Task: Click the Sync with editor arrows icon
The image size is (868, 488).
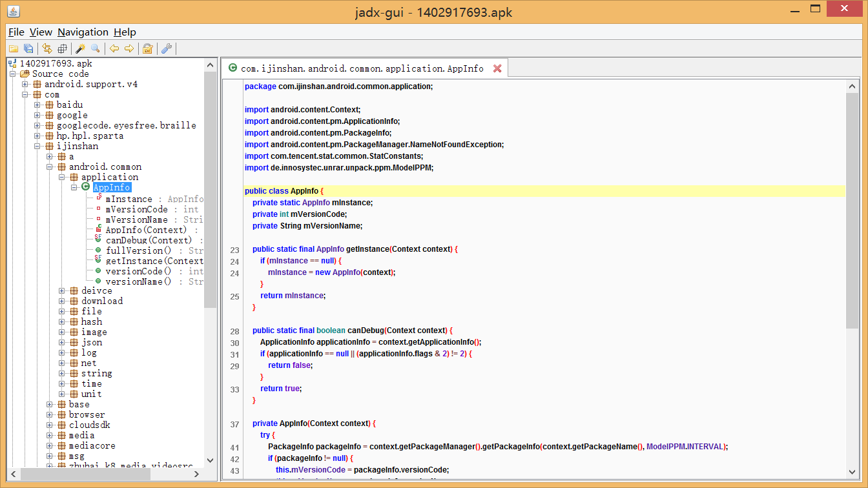Action: coord(47,48)
